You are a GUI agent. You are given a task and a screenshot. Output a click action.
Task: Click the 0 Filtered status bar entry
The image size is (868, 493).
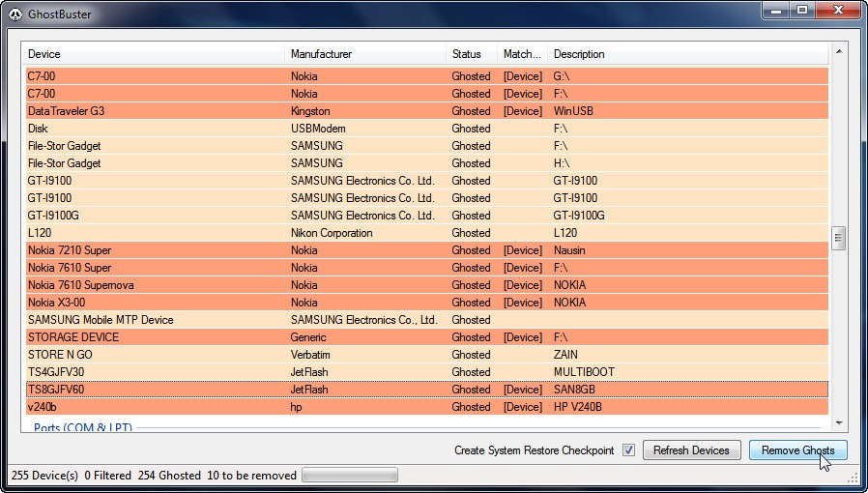point(108,476)
